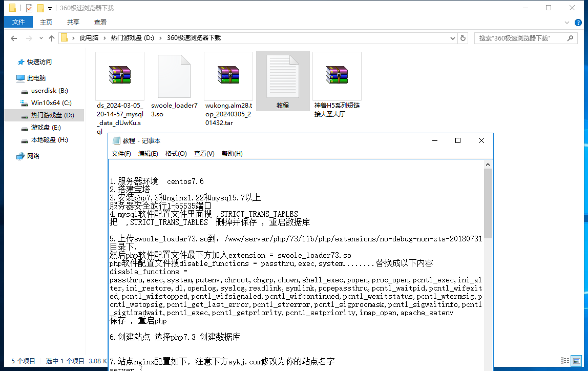Switch to details list view
588x371 pixels.
coord(565,361)
